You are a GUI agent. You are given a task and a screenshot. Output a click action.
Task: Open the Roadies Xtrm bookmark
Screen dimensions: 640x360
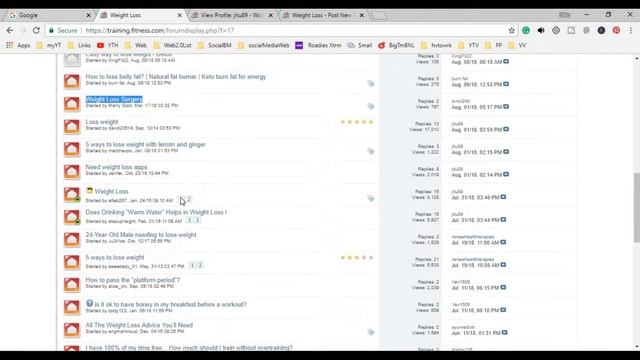(x=318, y=45)
